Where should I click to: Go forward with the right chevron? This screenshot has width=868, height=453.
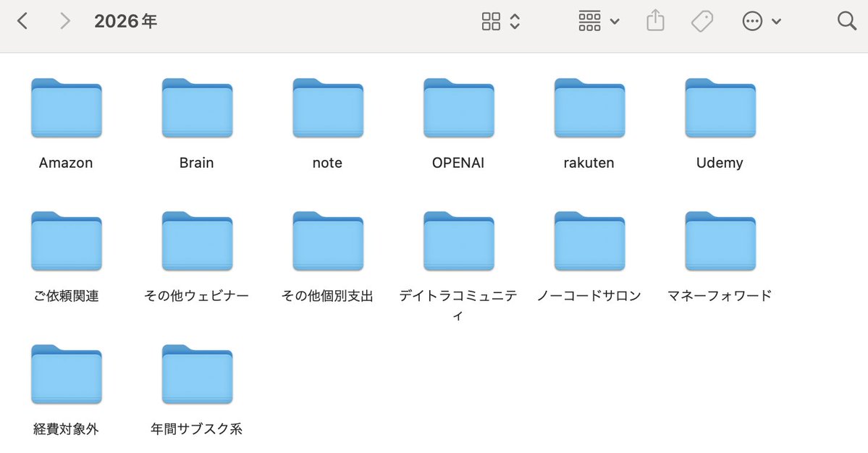click(64, 21)
